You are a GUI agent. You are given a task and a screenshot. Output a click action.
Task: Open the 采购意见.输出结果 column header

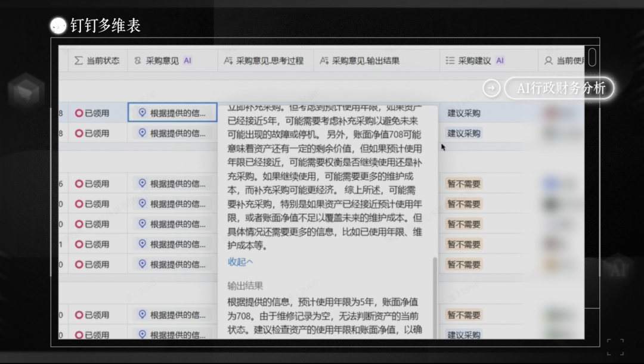click(377, 61)
